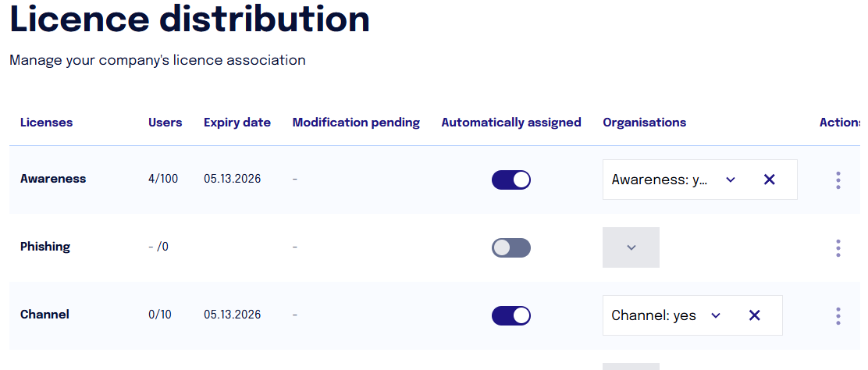This screenshot has height=370, width=868.
Task: Expand the Channel organisations dropdown chevron
Action: click(715, 315)
